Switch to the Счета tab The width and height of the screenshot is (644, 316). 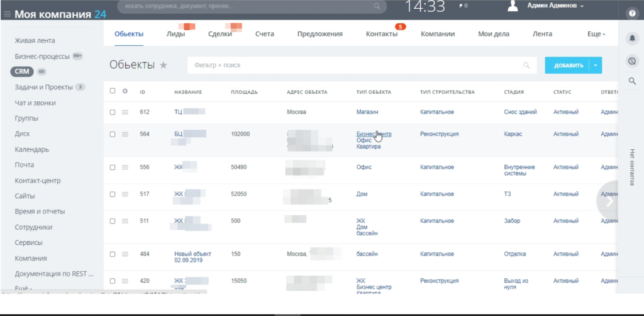tap(265, 34)
